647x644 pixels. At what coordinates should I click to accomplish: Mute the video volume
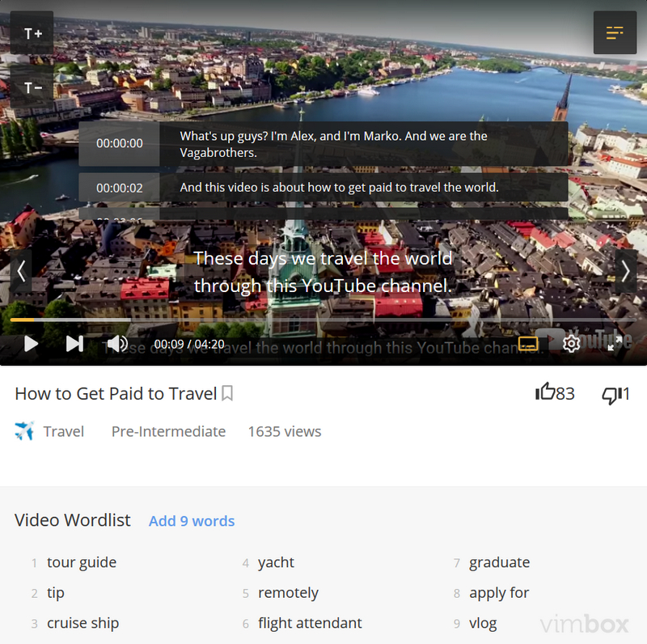click(x=117, y=344)
